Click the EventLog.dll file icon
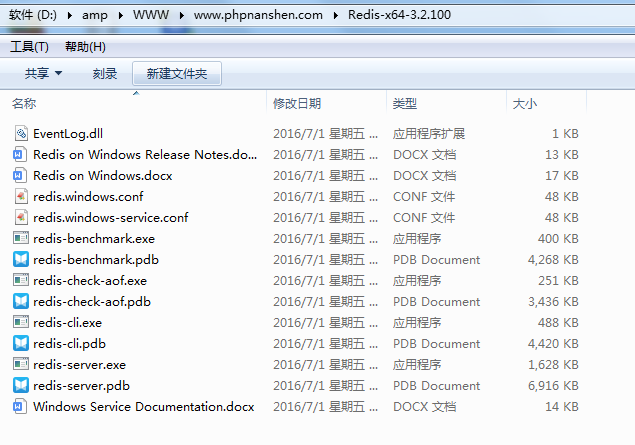Image resolution: width=635 pixels, height=445 pixels. tap(21, 134)
